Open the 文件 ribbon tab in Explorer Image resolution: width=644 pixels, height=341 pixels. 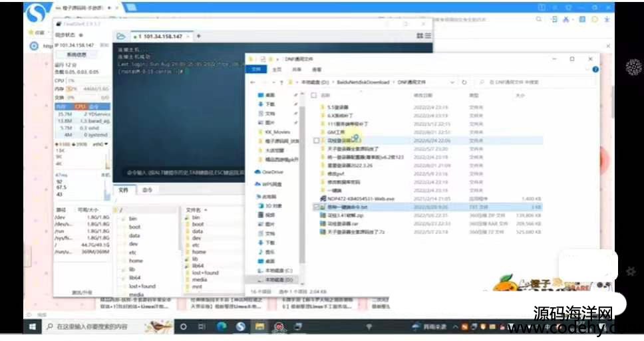256,69
